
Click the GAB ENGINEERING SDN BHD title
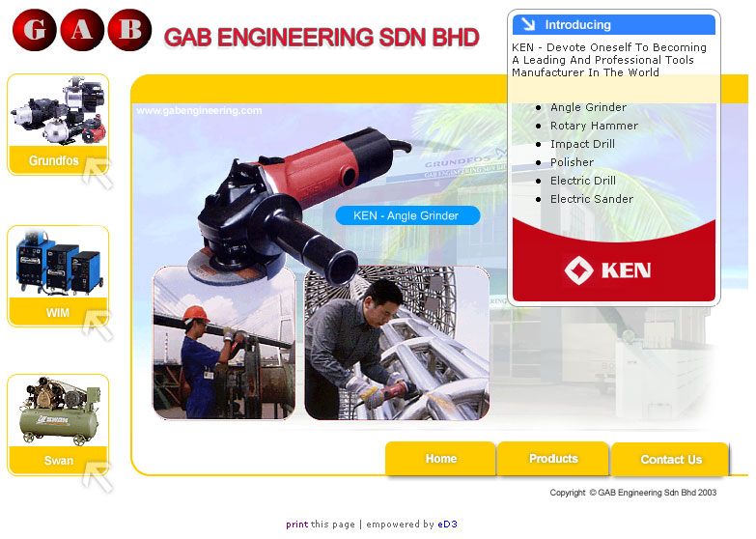click(x=322, y=38)
